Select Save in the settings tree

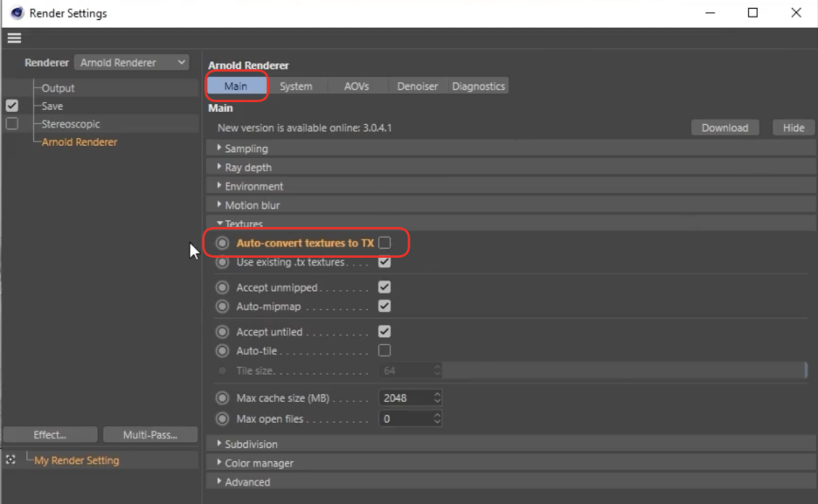(x=52, y=106)
